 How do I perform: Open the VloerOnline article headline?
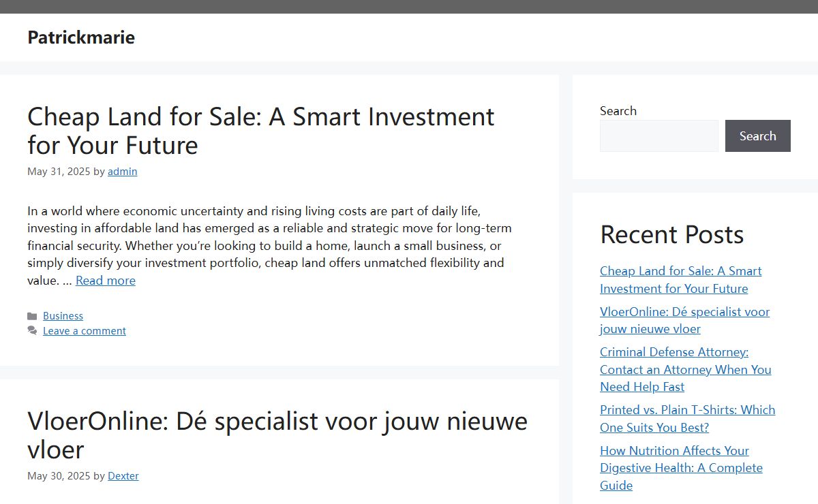[277, 435]
